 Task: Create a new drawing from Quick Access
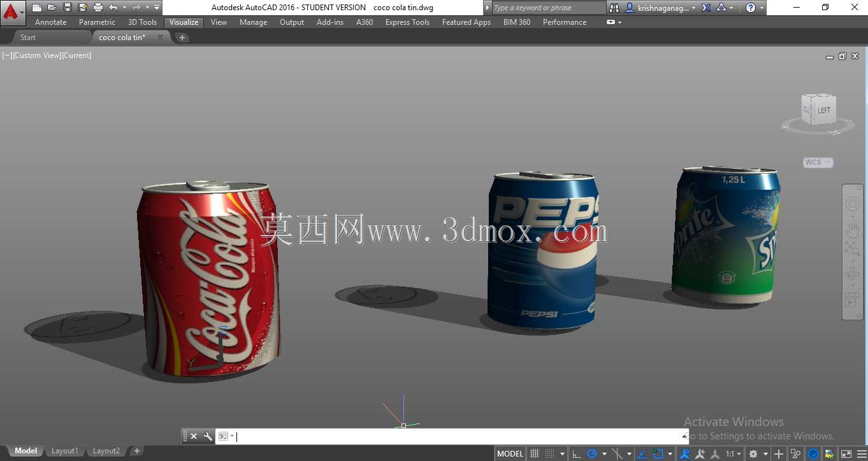[37, 8]
